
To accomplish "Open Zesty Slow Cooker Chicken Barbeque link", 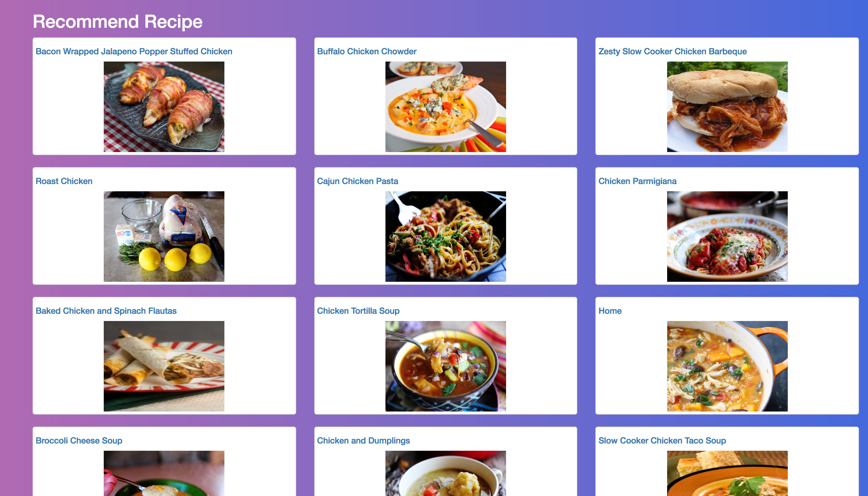I will [673, 51].
